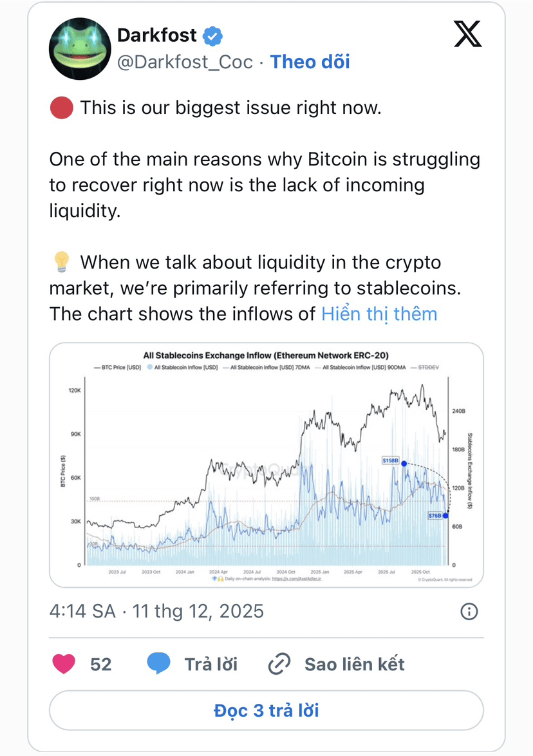Viewport: 533px width, 756px height.
Task: Click the "Sao liên kết" label
Action: pos(354,664)
